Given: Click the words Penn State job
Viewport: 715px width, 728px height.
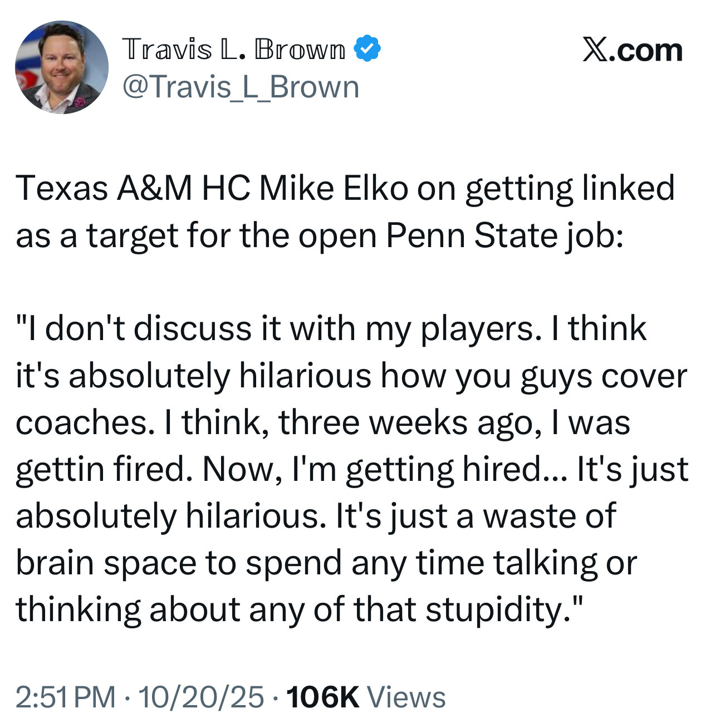Looking at the screenshot, I should (505, 235).
